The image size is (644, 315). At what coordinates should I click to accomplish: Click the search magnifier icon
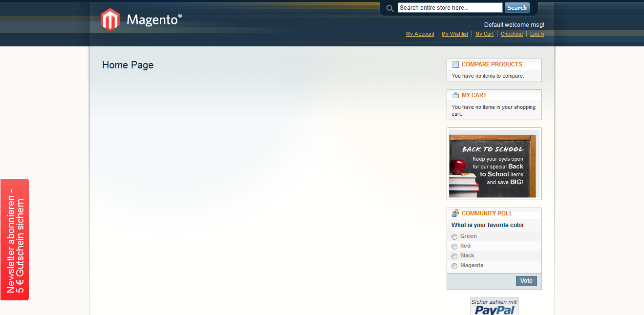(390, 8)
